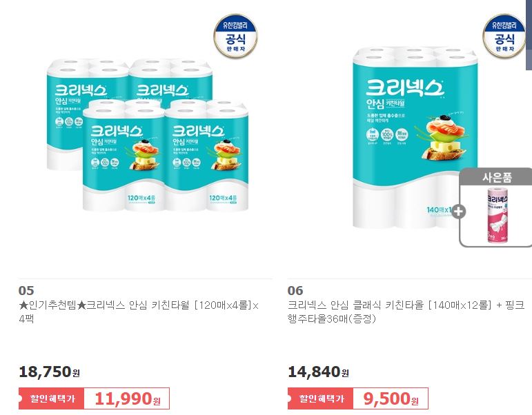This screenshot has height=415, width=532.
Task: Click the pink dishcloth roll gift image
Action: click(497, 215)
